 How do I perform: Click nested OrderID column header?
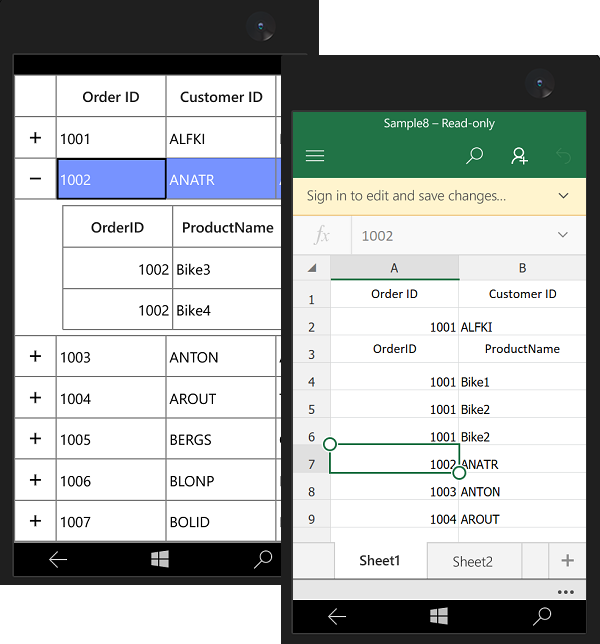[x=117, y=227]
